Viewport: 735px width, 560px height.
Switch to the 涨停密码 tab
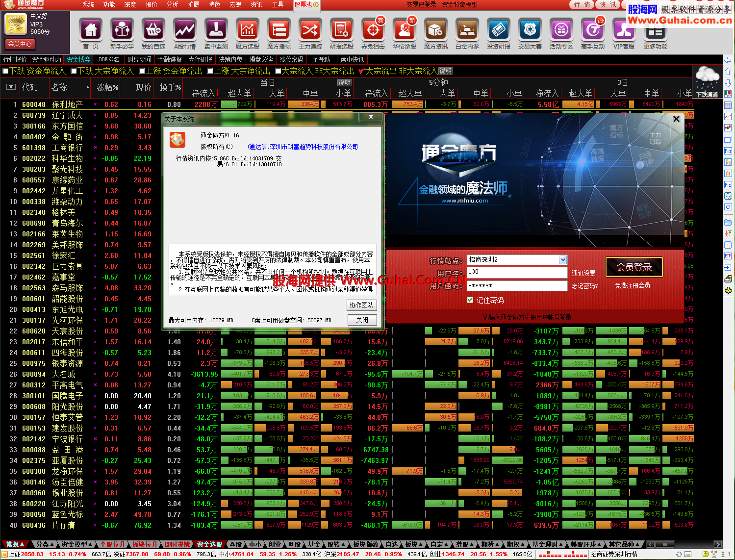(x=292, y=59)
